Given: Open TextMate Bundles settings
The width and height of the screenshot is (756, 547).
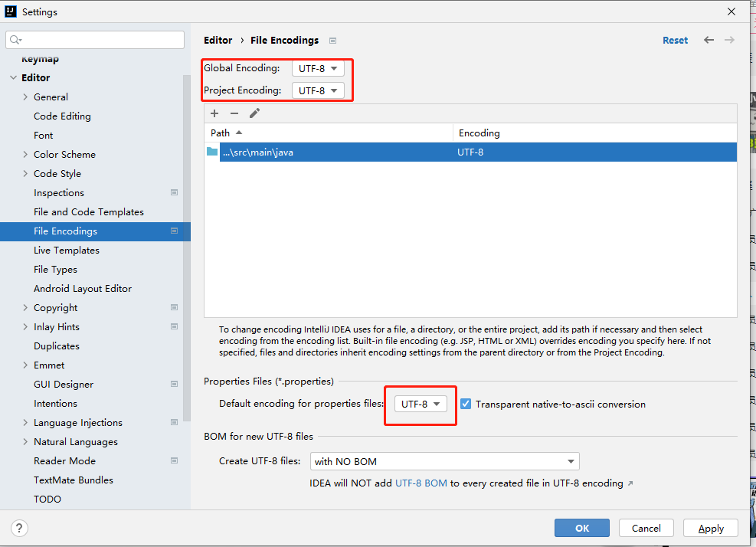Looking at the screenshot, I should pyautogui.click(x=74, y=480).
